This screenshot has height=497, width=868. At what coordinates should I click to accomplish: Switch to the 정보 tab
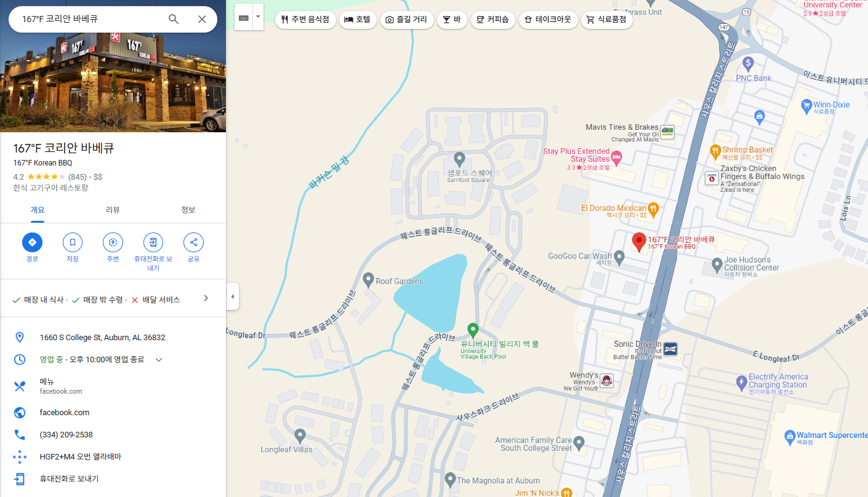pos(188,210)
